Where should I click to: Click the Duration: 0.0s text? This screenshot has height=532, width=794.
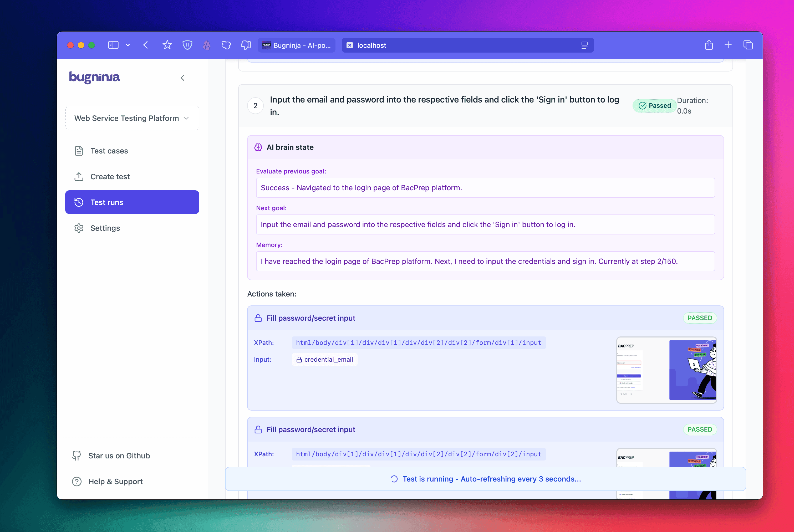pos(693,105)
